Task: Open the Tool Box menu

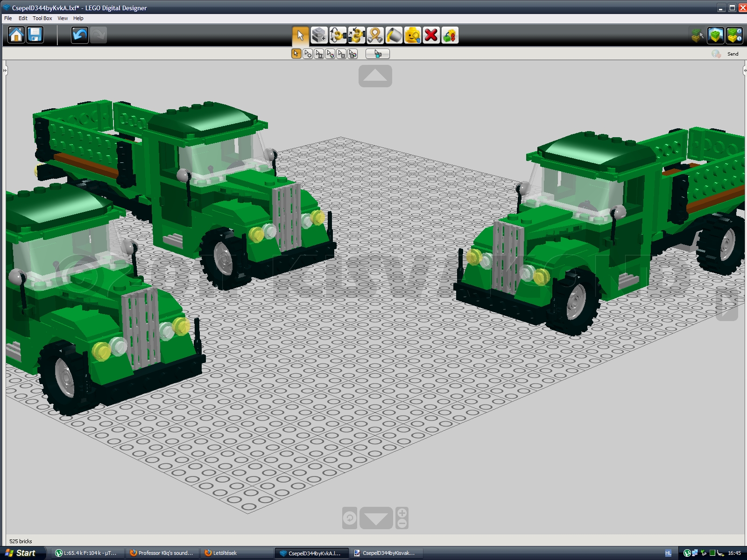Action: pyautogui.click(x=42, y=18)
